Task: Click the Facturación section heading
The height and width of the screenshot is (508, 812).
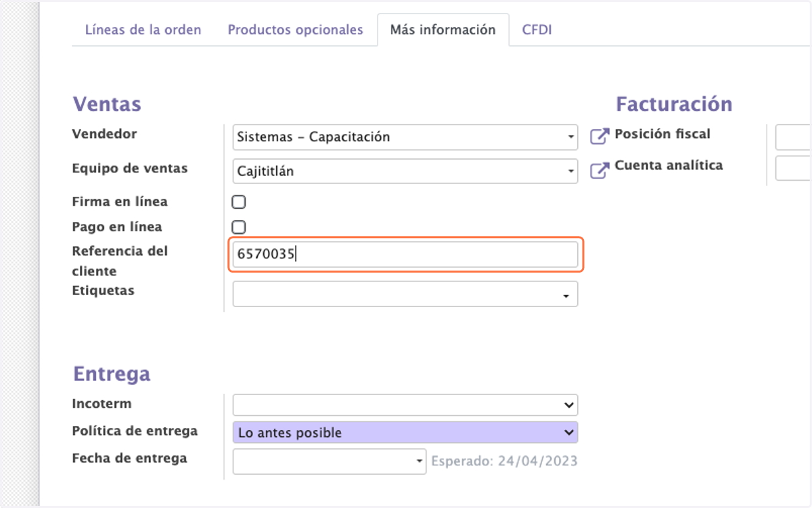Action: pos(674,103)
